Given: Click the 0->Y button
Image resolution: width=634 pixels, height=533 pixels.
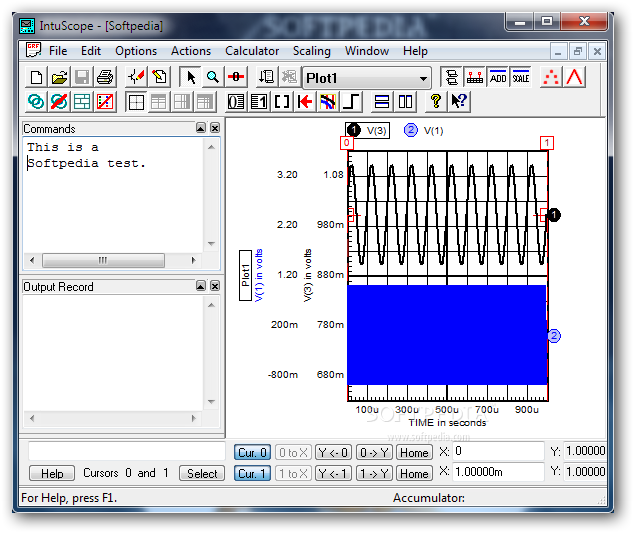Looking at the screenshot, I should tap(374, 453).
